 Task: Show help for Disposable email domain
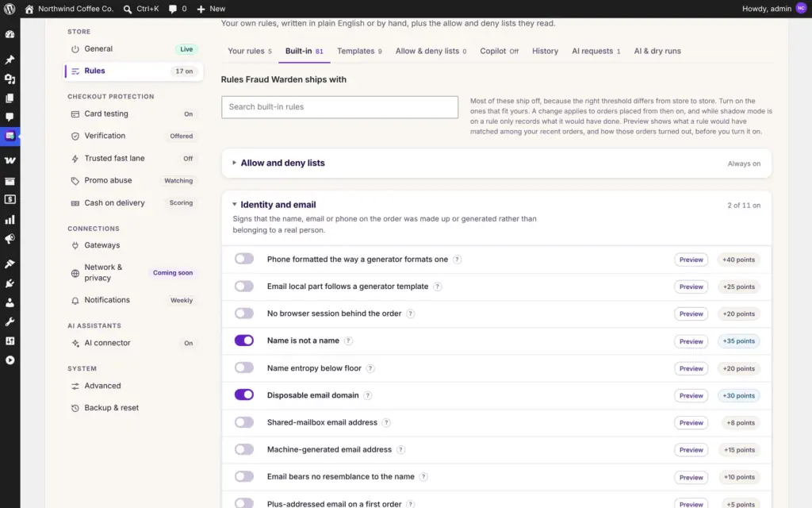pyautogui.click(x=368, y=395)
